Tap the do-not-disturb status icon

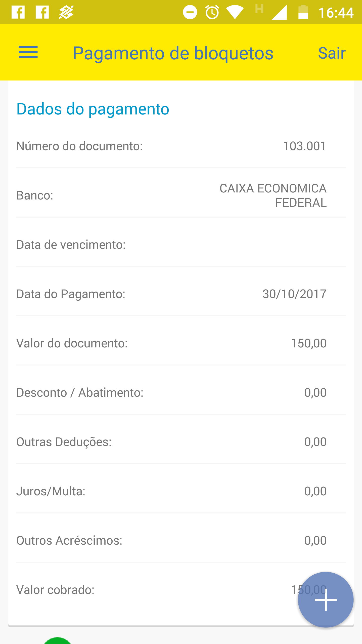pos(190,12)
